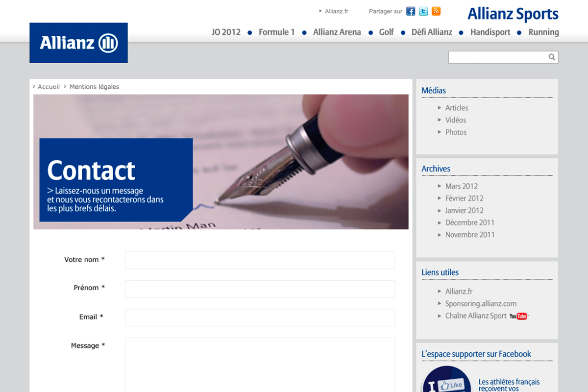Click the Votre nom input field
Viewport: 588px width, 392px height.
(x=260, y=260)
